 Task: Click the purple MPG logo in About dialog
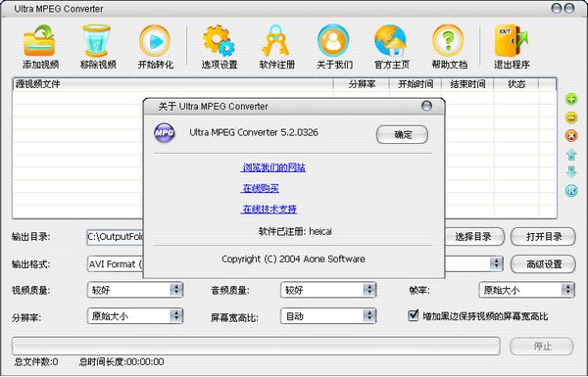[x=165, y=132]
